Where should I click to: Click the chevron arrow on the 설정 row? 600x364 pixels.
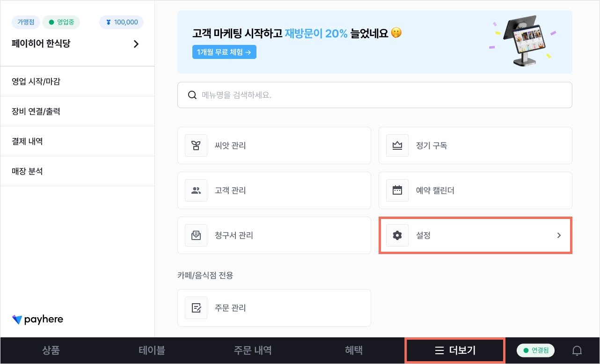[559, 235]
